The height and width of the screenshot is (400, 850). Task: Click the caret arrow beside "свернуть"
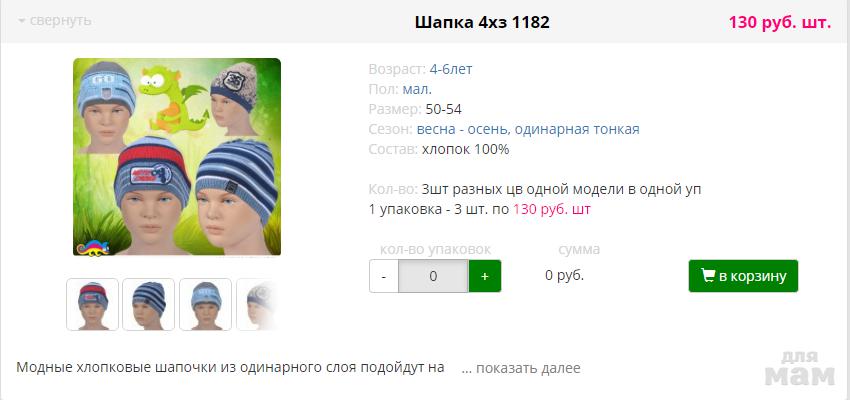click(22, 21)
